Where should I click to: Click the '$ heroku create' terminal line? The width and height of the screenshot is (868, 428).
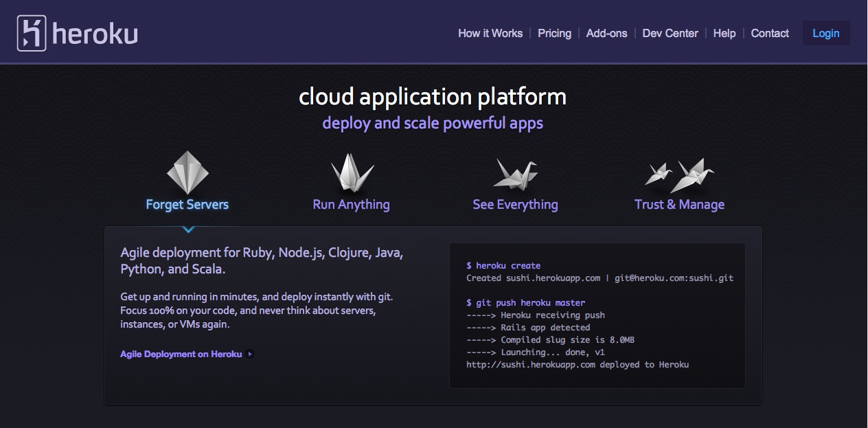(x=503, y=266)
